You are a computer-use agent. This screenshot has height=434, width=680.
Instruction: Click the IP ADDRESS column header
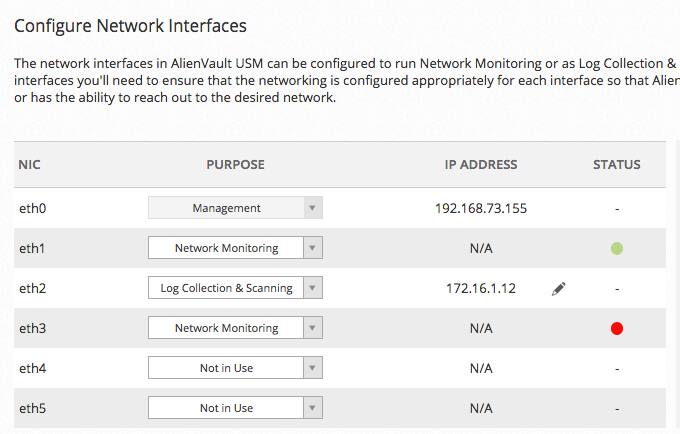[x=481, y=165]
